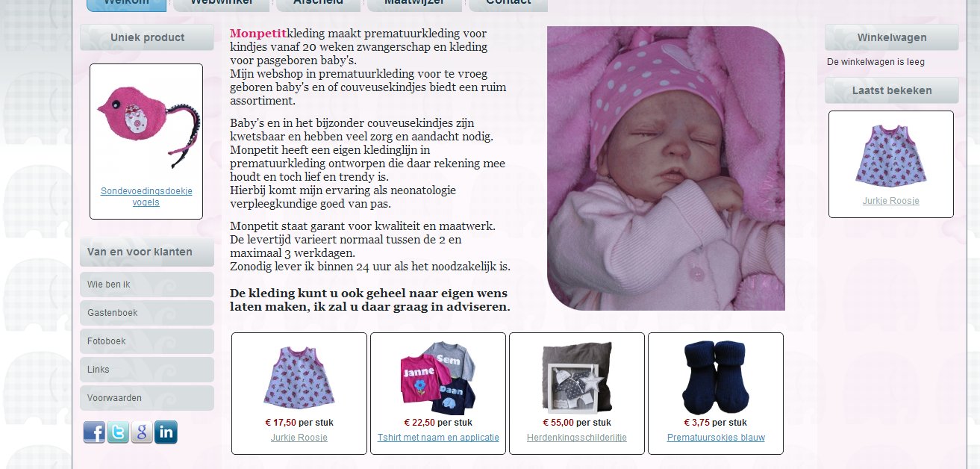The width and height of the screenshot is (980, 469).
Task: Open the Fotoboek menu item
Action: tap(147, 341)
